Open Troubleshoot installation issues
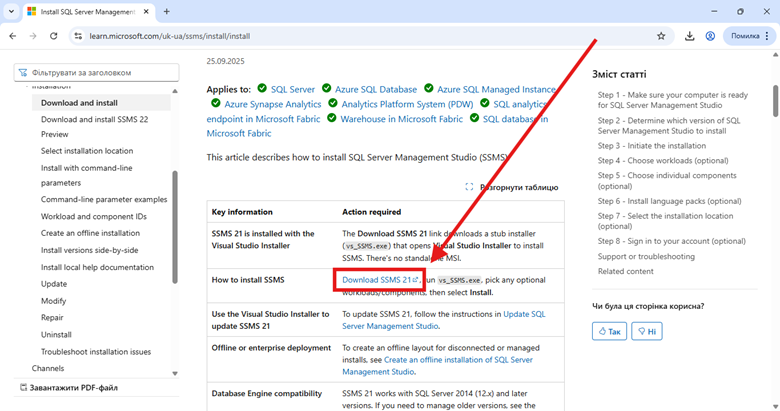 click(x=96, y=352)
